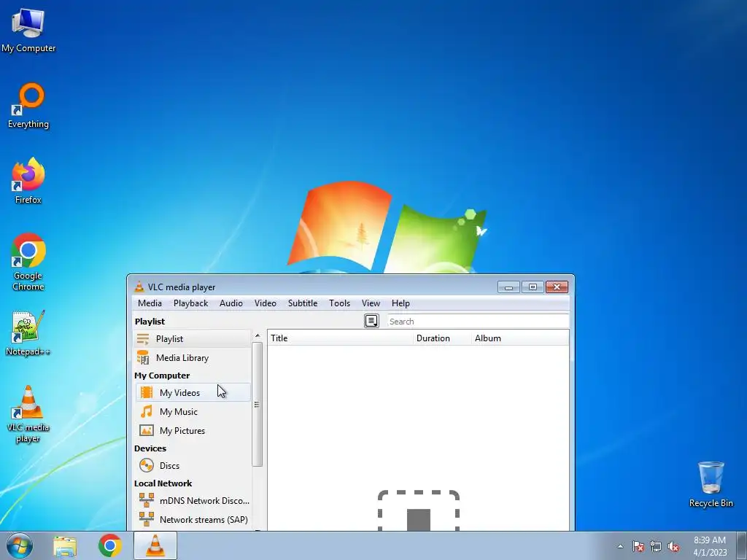Click the My Videos film icon
Screen dimensions: 747x560
coord(146,392)
